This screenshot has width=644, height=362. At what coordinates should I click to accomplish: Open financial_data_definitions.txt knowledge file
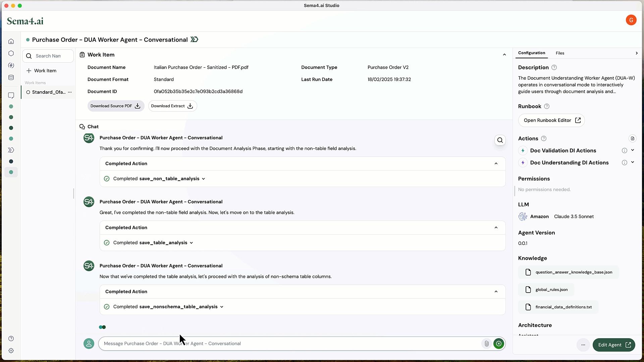tap(558, 307)
